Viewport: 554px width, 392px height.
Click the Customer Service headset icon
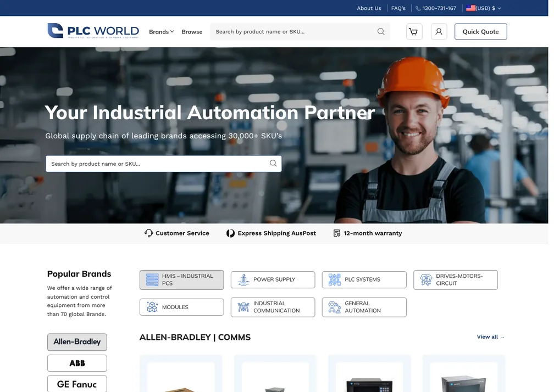(x=148, y=233)
